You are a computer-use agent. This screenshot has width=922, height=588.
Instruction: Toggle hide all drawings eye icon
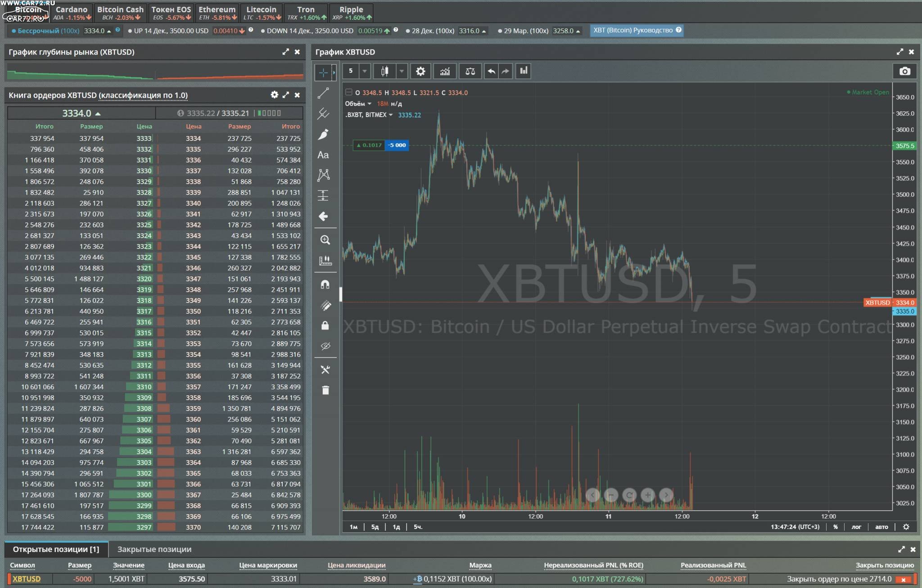325,346
